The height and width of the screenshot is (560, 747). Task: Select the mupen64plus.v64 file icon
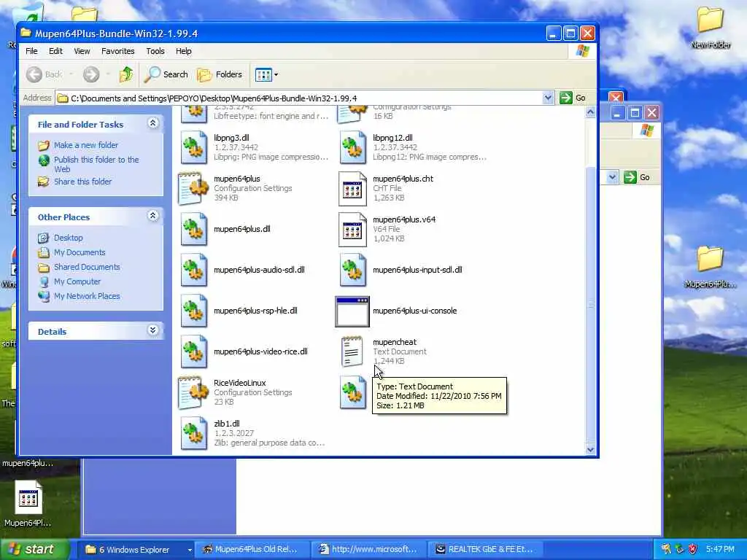[352, 230]
